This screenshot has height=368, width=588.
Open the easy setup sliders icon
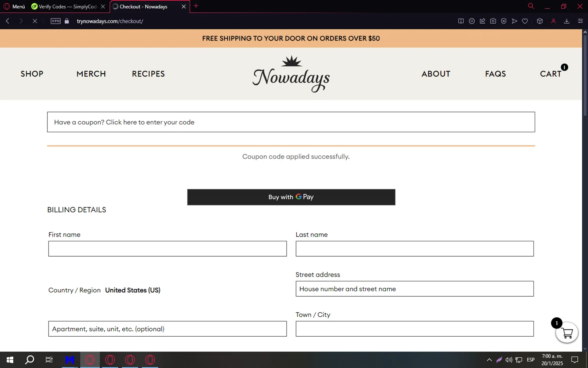pyautogui.click(x=580, y=21)
